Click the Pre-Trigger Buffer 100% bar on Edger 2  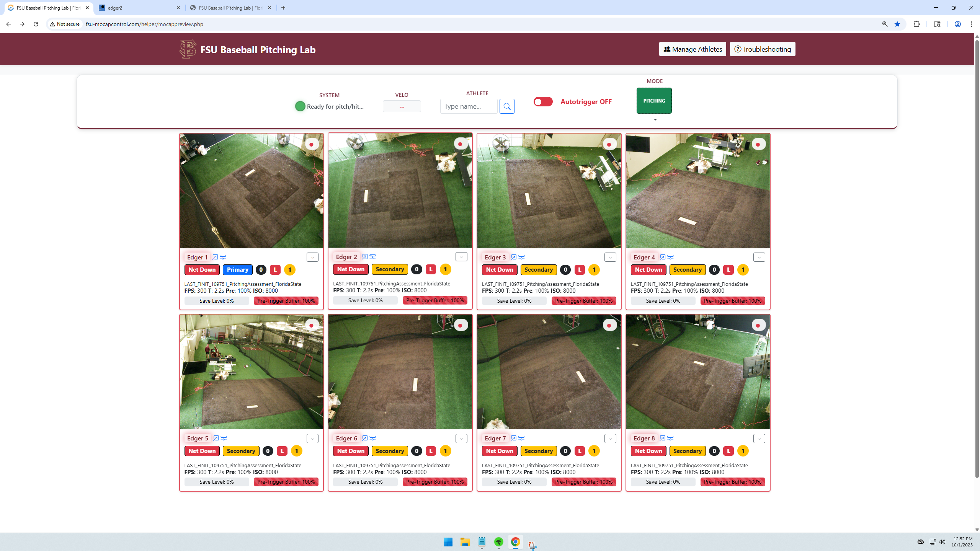click(434, 300)
